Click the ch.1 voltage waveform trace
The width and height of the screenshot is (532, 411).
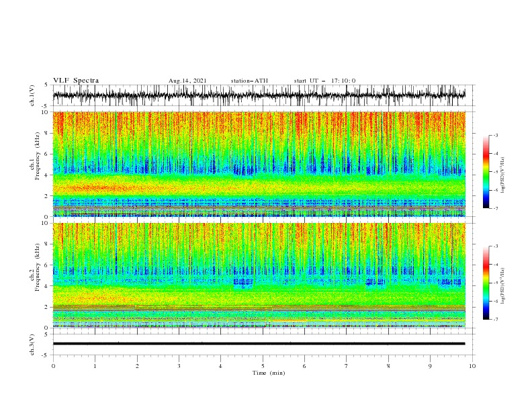(259, 95)
